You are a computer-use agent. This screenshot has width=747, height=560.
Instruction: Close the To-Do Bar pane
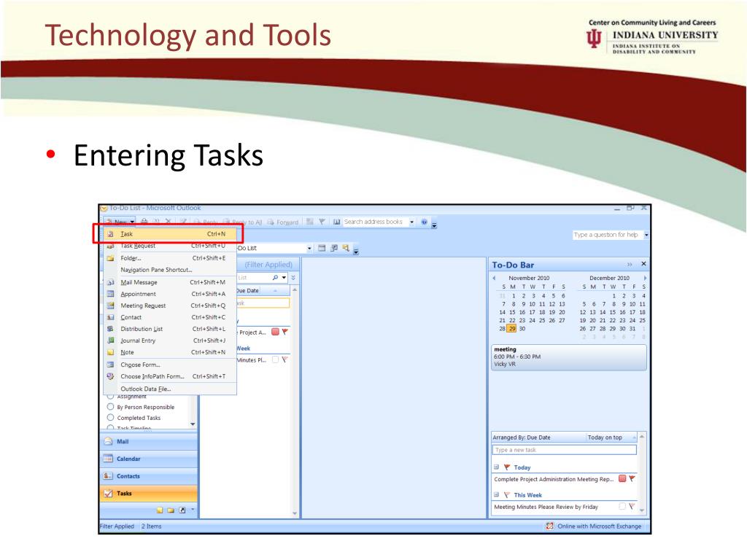[643, 264]
